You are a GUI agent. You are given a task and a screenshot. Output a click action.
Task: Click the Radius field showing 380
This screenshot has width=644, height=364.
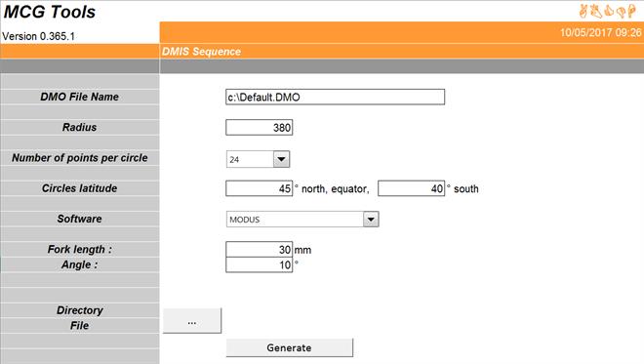pos(260,128)
